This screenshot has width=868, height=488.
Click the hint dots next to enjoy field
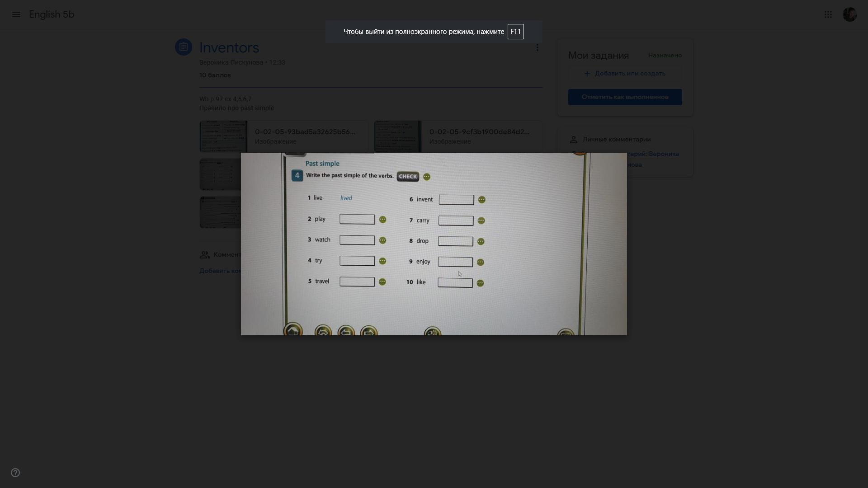(x=481, y=262)
